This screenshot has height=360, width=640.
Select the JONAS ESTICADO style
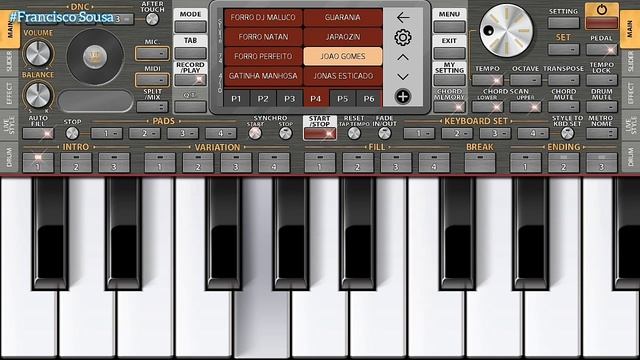click(x=342, y=76)
